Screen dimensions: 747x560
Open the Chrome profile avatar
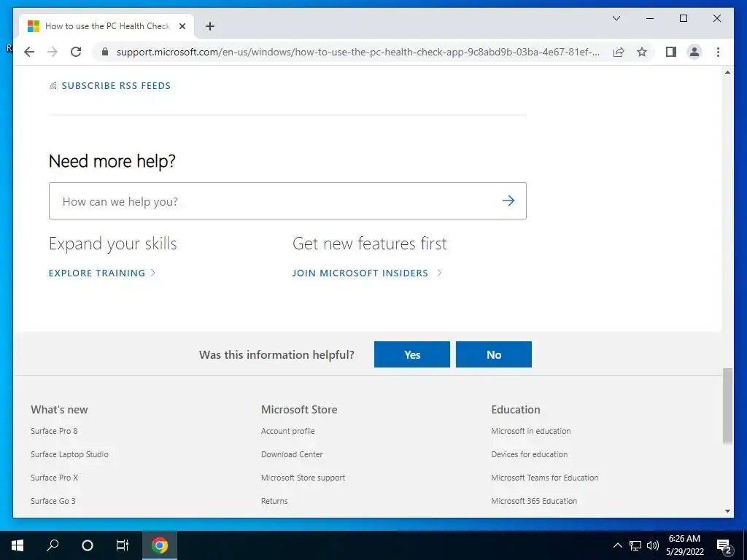[x=694, y=52]
